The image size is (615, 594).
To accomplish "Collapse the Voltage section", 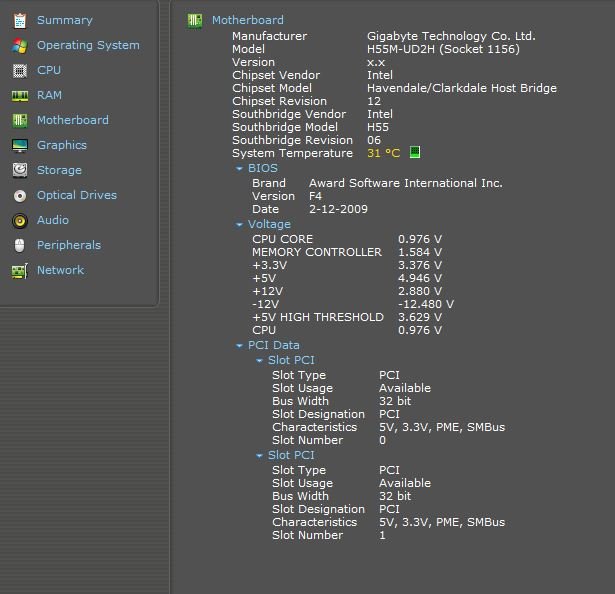I will [x=240, y=225].
